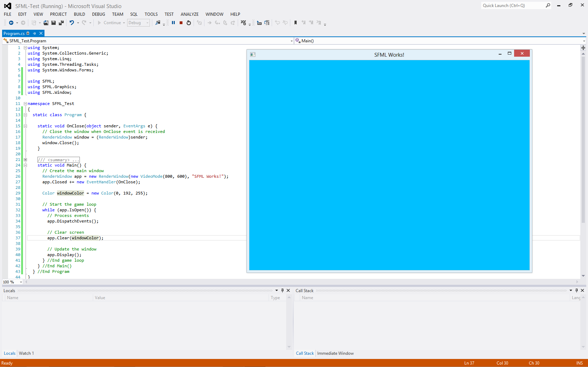Click the code editor vertical scrollbar

click(x=583, y=140)
